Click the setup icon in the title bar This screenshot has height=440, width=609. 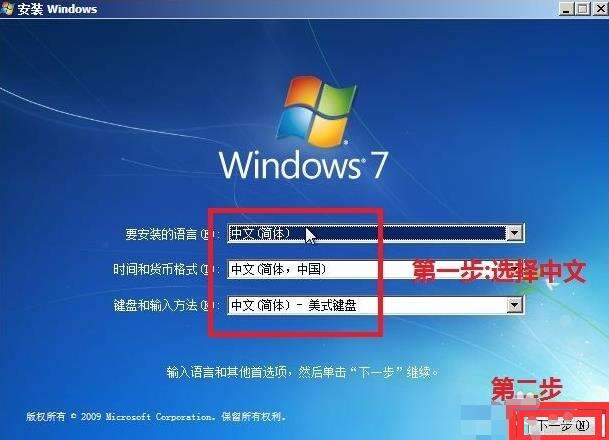pos(7,9)
